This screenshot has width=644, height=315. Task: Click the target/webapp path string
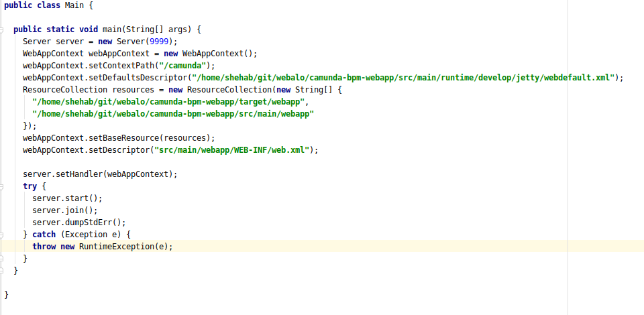pos(168,102)
